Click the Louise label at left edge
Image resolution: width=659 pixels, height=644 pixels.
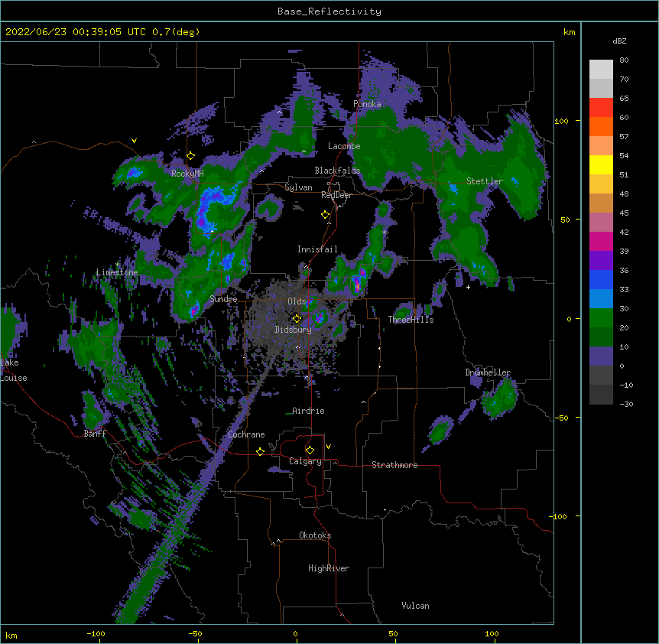point(14,378)
